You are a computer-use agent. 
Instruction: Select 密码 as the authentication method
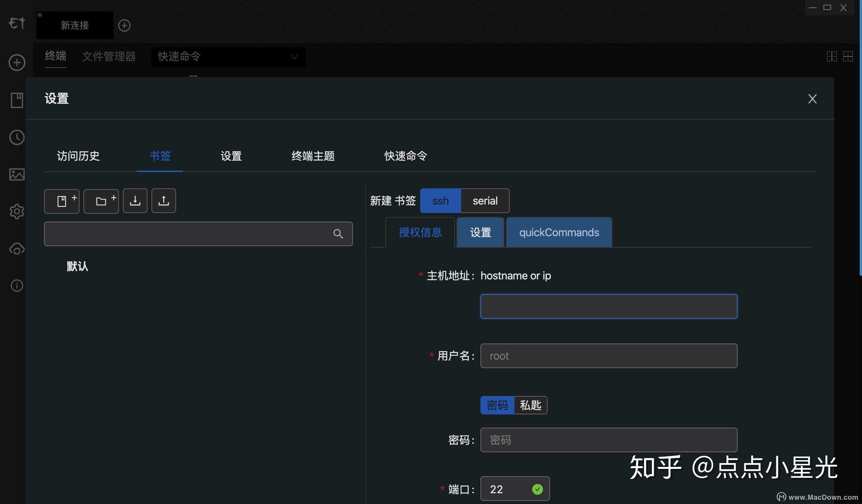(x=497, y=405)
